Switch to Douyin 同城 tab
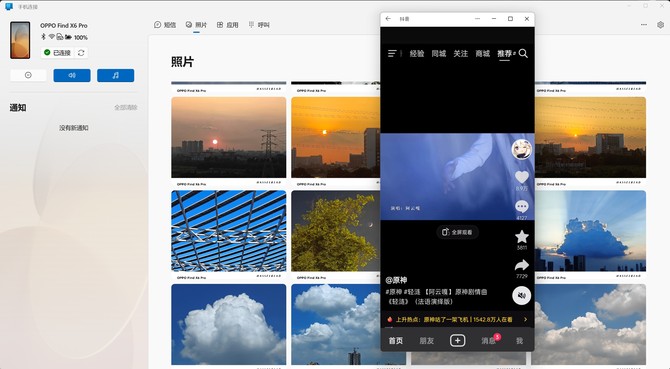Viewport: 670px width, 369px height. (438, 53)
